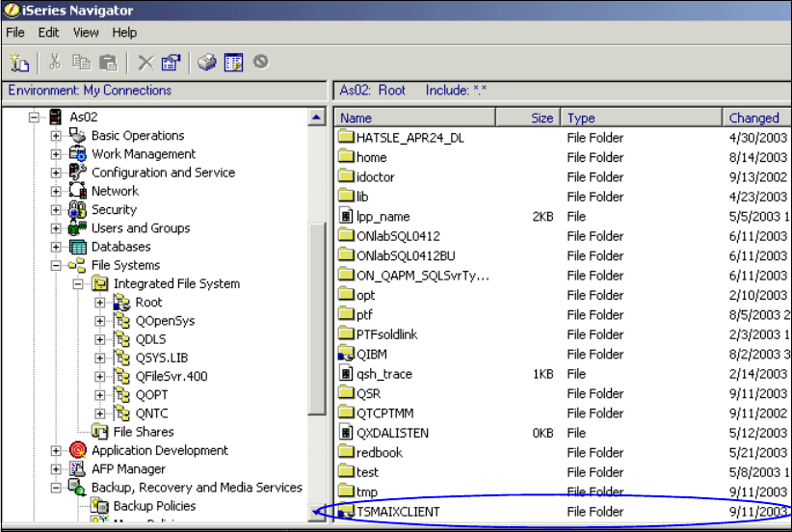Select the QOPT tree item

click(x=151, y=395)
